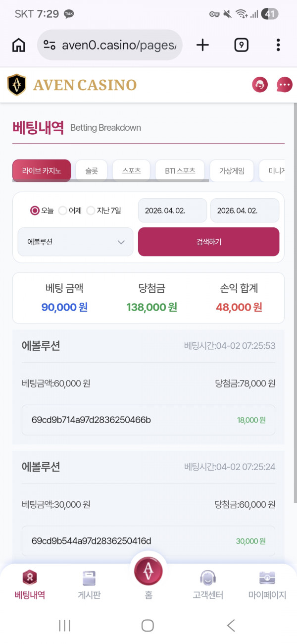Switch to the 슬롯 tab
The height and width of the screenshot is (644, 297).
click(x=91, y=169)
